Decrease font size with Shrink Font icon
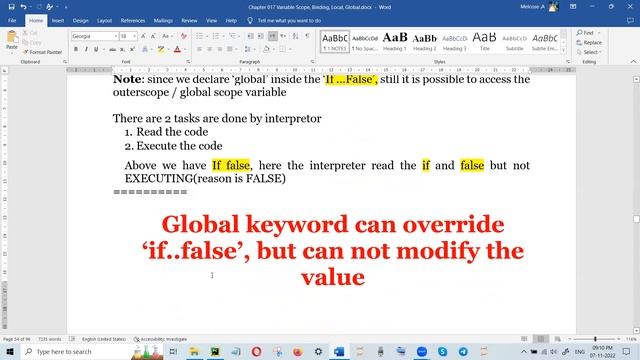 153,36
